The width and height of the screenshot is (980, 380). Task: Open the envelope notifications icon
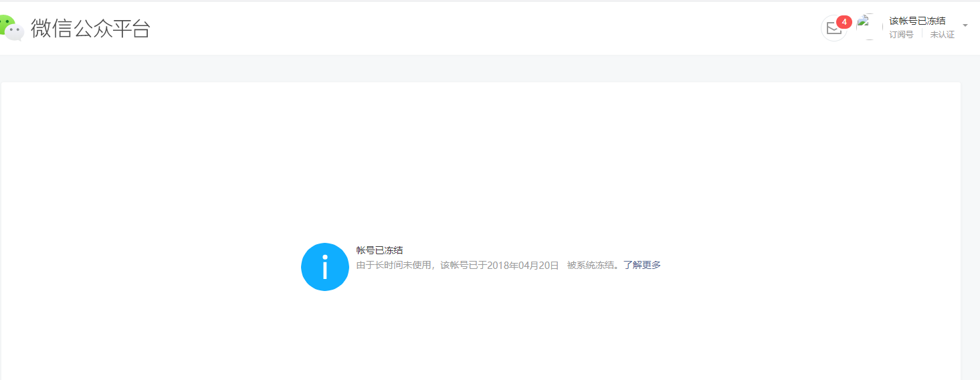pos(834,28)
